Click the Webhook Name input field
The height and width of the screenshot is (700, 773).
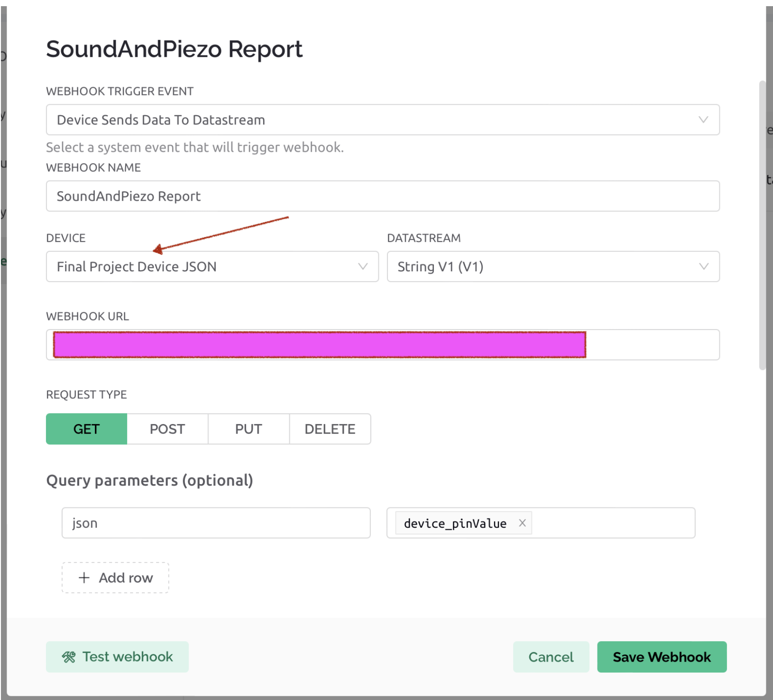coord(383,196)
